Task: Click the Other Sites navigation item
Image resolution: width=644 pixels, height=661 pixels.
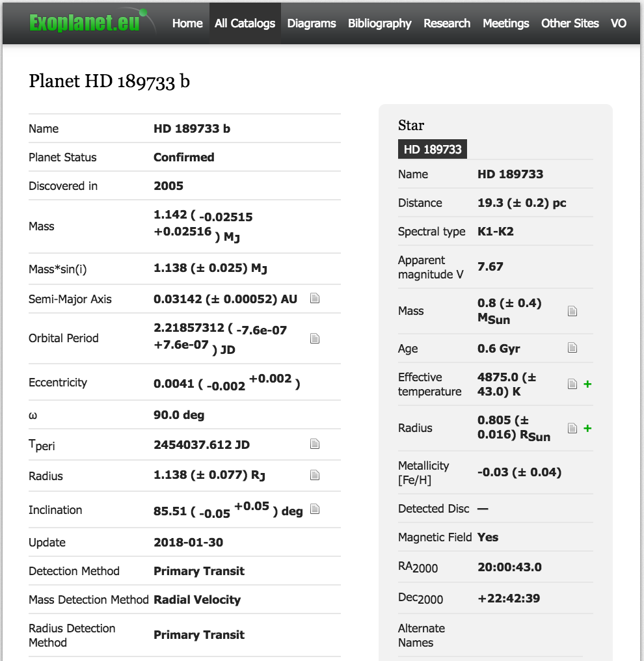Action: click(570, 23)
